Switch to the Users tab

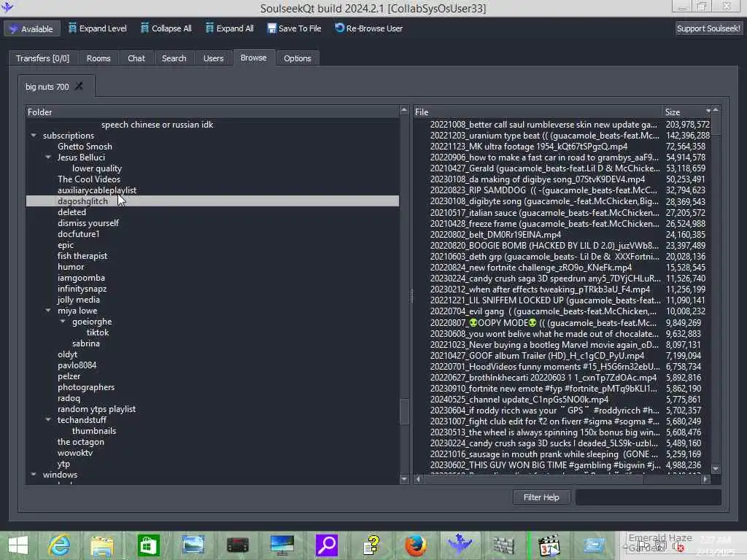[x=214, y=58]
